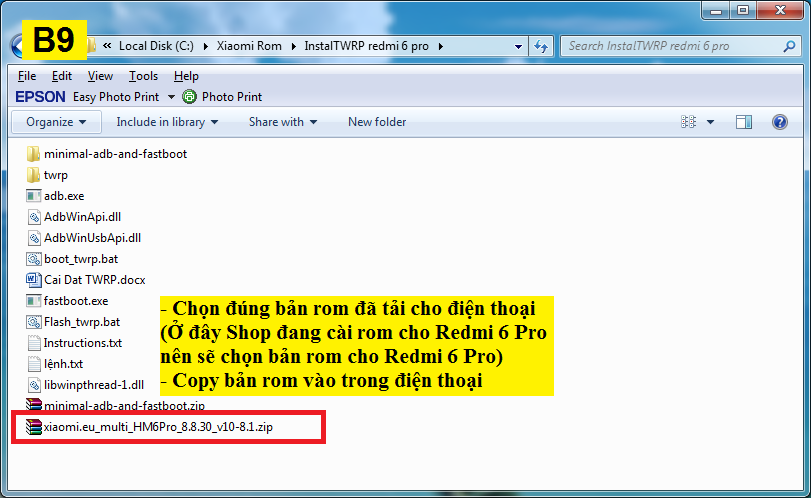Open the Help menu
This screenshot has width=811, height=498.
186,76
